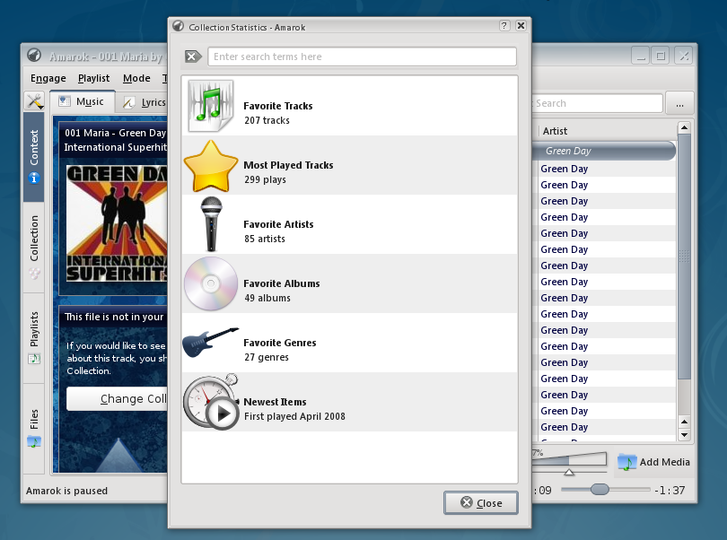Screen dimensions: 727x540
Task: Open the Files sidebar tab
Action: pyautogui.click(x=34, y=428)
